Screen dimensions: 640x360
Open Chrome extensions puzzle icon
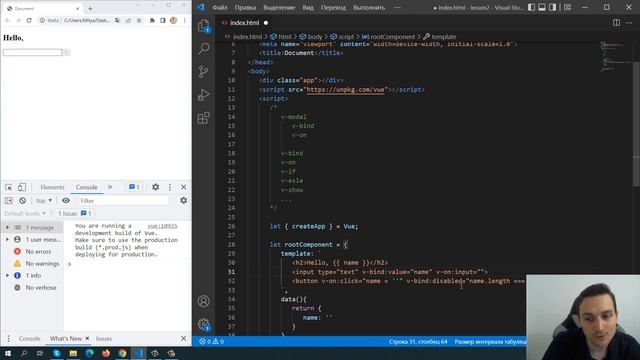tap(152, 20)
